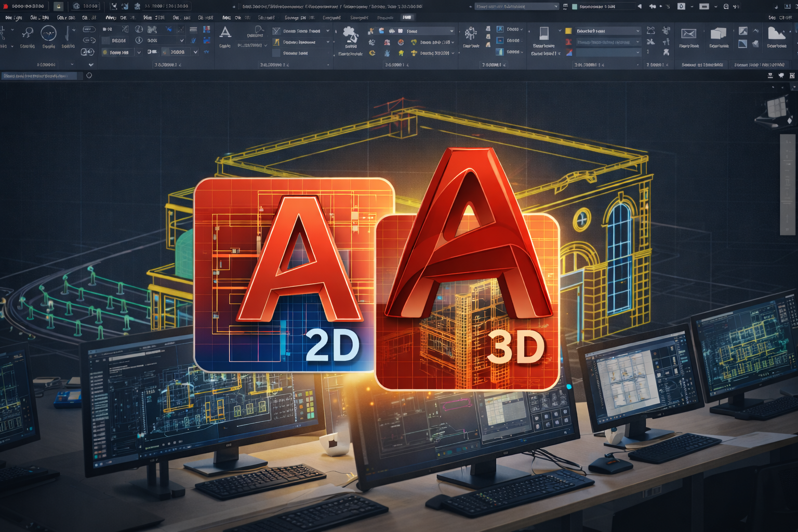The image size is (798, 532).
Task: Select the highlighted tab in the ribbon tab row
Action: 407,18
